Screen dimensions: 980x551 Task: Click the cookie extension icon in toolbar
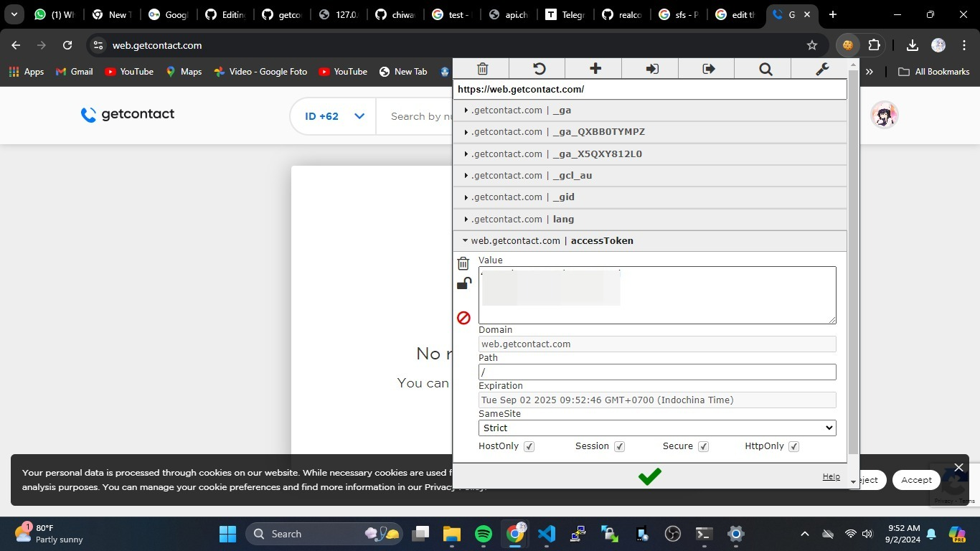847,45
